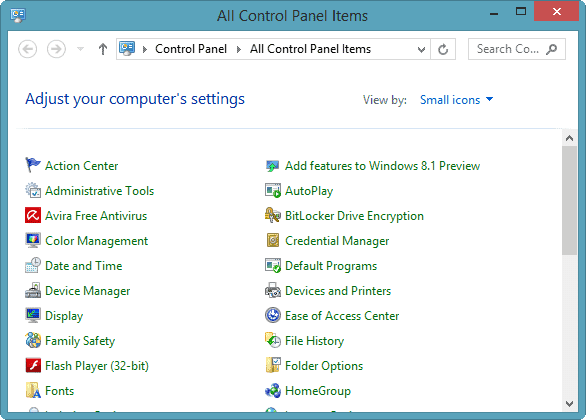
Task: Click the vertical scrollbar thumb
Action: coord(569,200)
